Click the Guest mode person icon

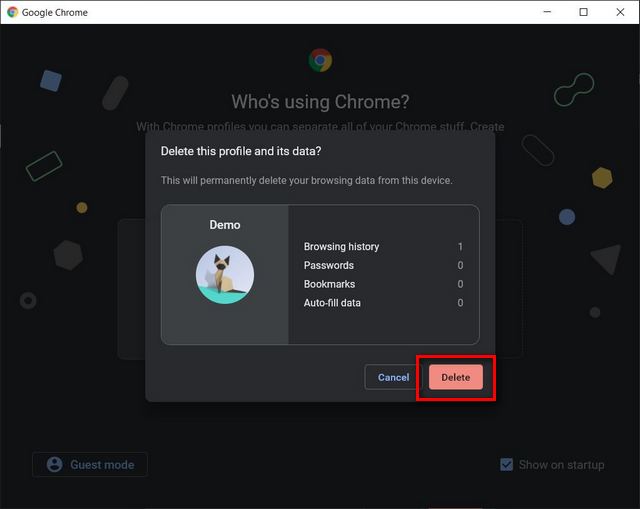54,465
